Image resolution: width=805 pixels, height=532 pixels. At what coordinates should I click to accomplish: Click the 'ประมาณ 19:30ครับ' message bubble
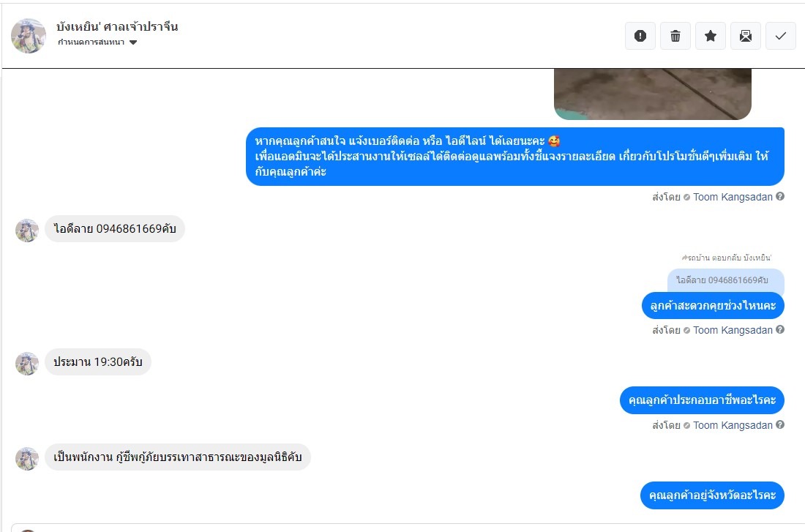click(97, 361)
